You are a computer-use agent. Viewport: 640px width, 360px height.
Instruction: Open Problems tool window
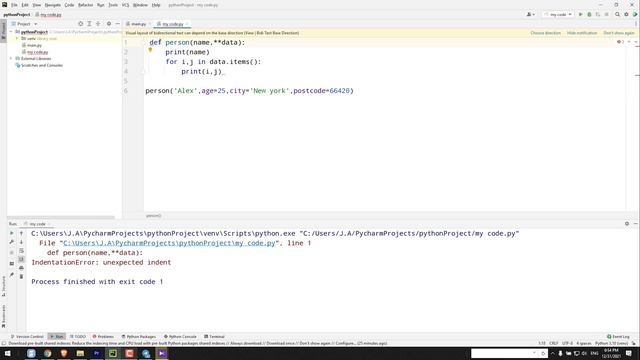click(103, 337)
